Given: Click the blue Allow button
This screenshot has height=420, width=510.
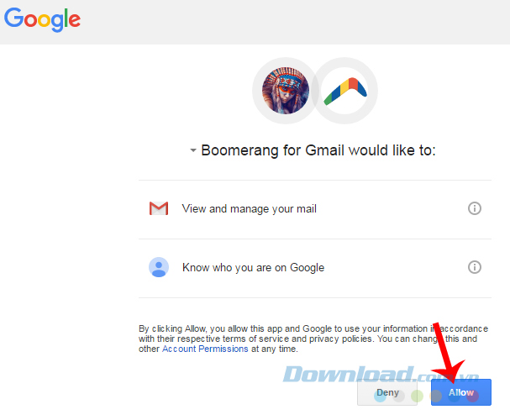Looking at the screenshot, I should tap(461, 392).
